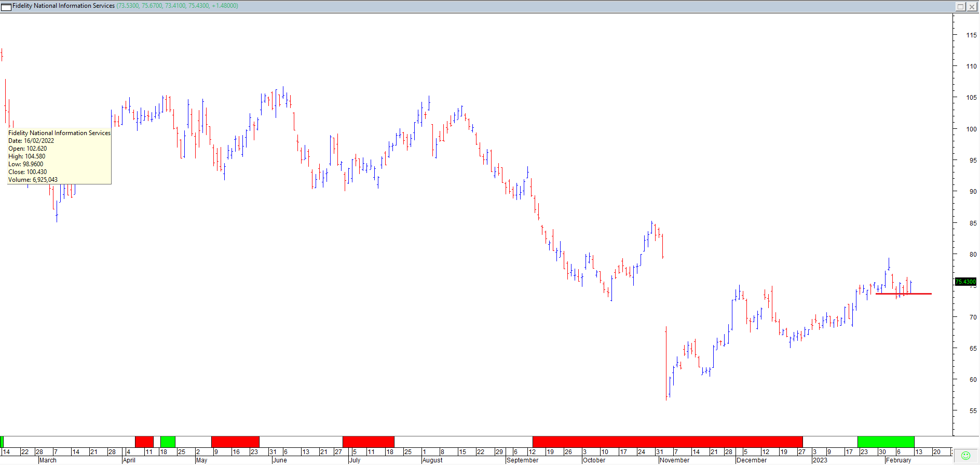980x465 pixels.
Task: Click the long red September–December ribbon segment
Action: click(x=668, y=442)
